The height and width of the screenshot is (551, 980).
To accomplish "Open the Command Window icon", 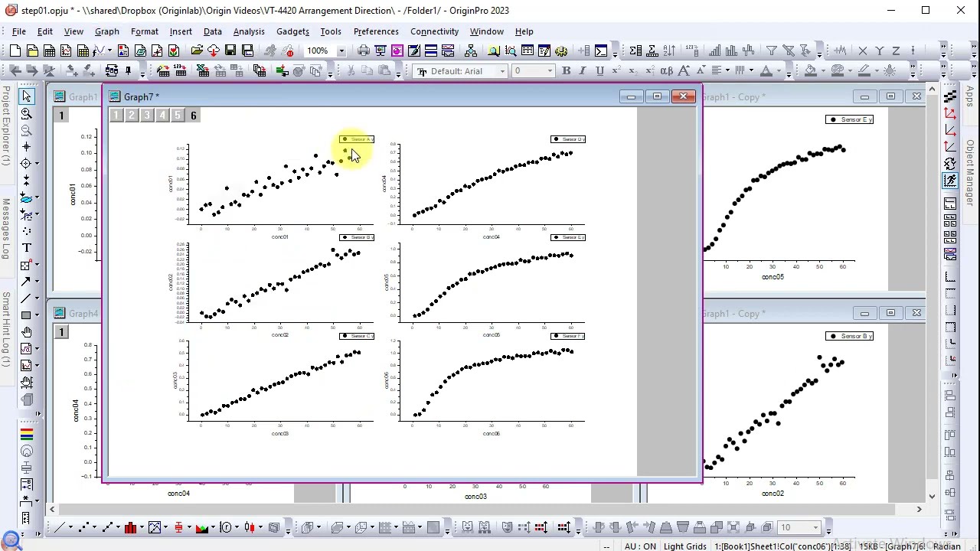I will tap(601, 51).
